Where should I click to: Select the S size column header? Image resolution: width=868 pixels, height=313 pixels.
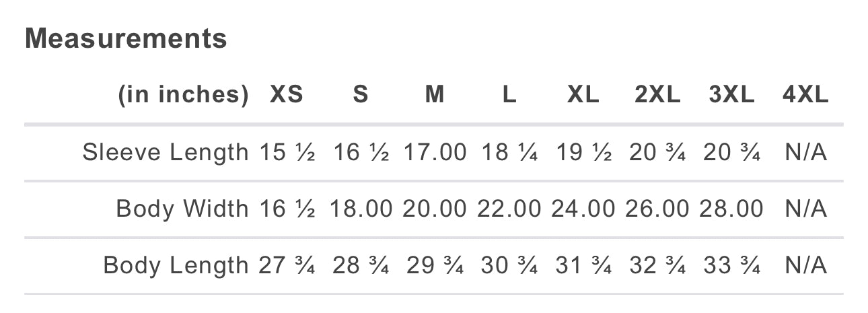coord(361,96)
